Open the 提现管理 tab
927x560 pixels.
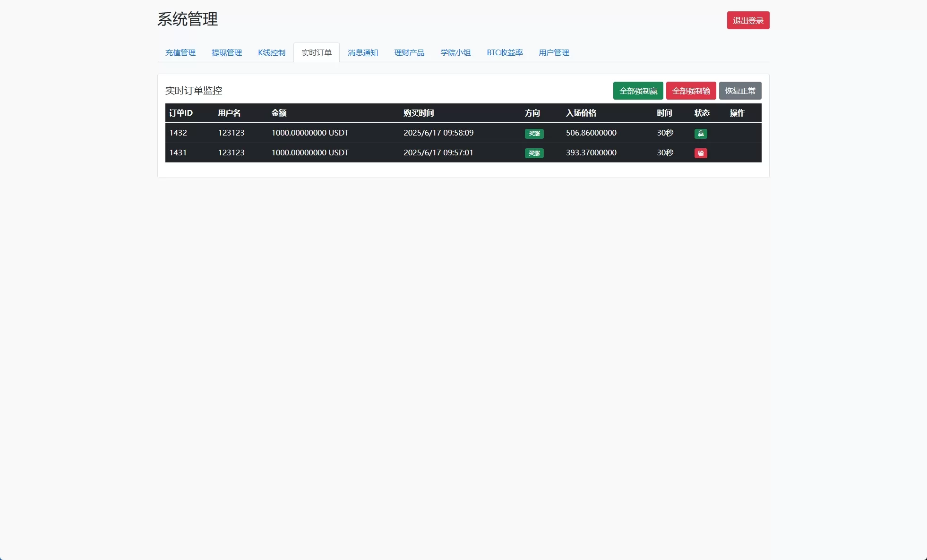pos(227,53)
